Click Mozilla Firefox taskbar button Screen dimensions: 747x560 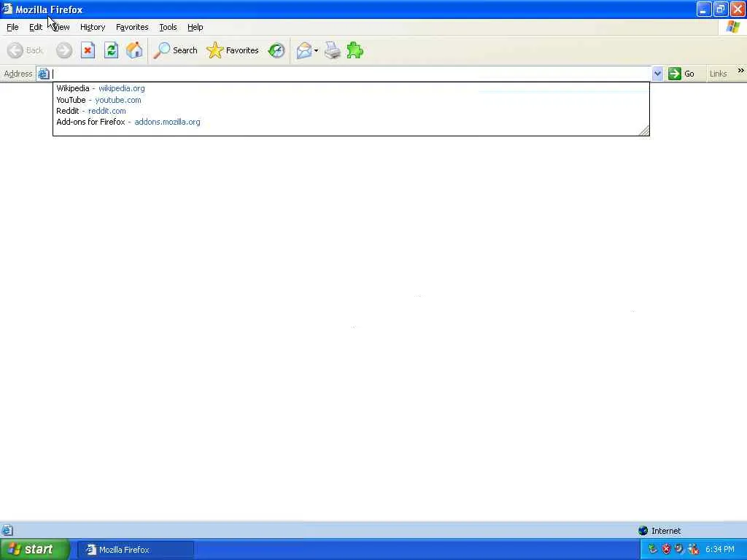tap(136, 550)
